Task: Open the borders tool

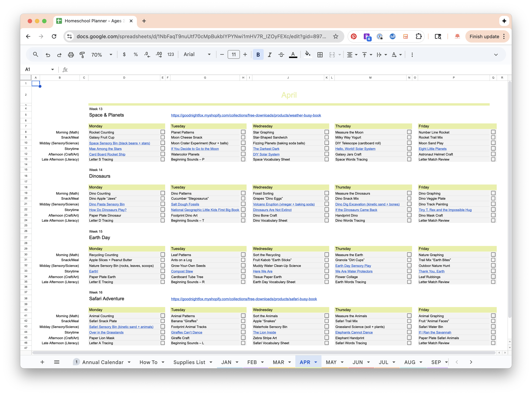Action: [x=320, y=55]
